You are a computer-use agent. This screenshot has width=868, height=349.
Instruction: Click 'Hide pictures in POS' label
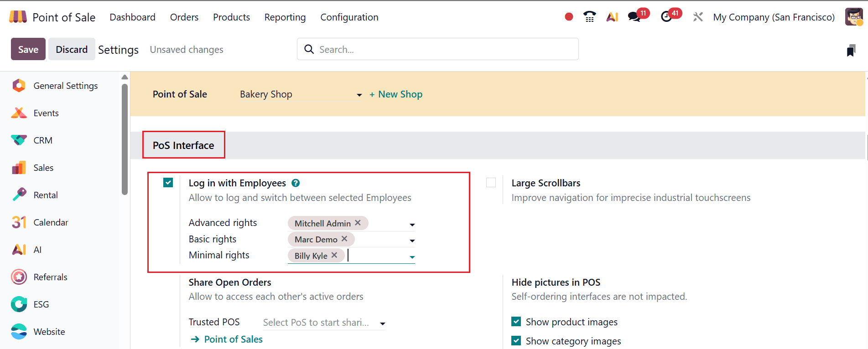point(556,282)
